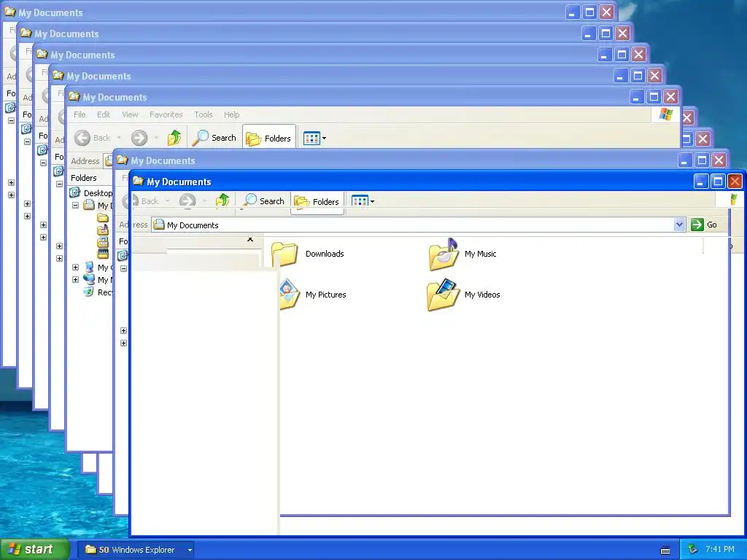Open front window's title bar folder icon
Screen dimensions: 747x560
coord(138,181)
